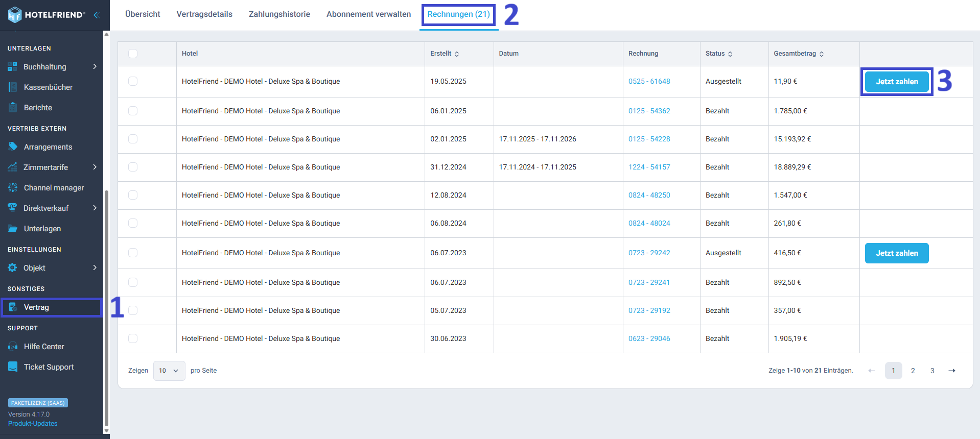Click the amount 15.193,92 €

[x=792, y=139]
